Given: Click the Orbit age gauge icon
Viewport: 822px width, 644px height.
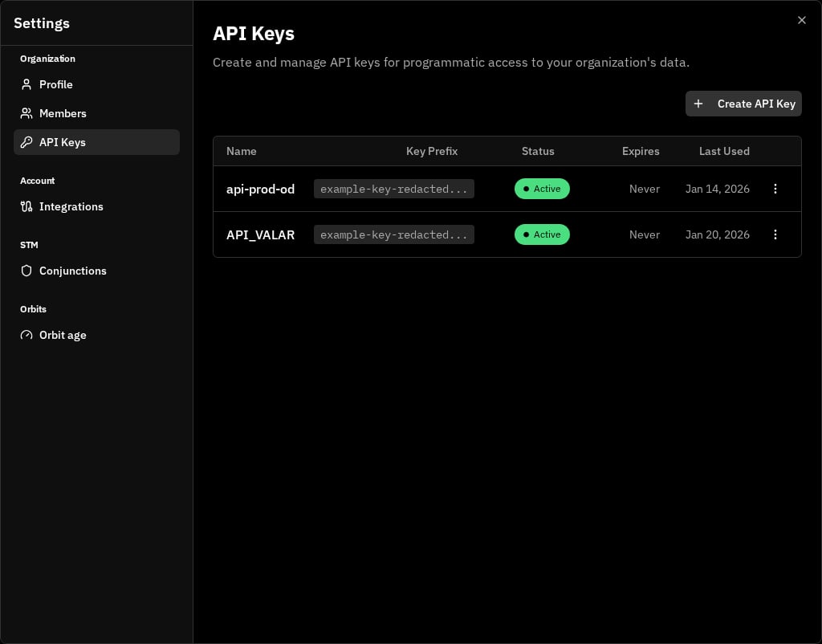Looking at the screenshot, I should [26, 335].
